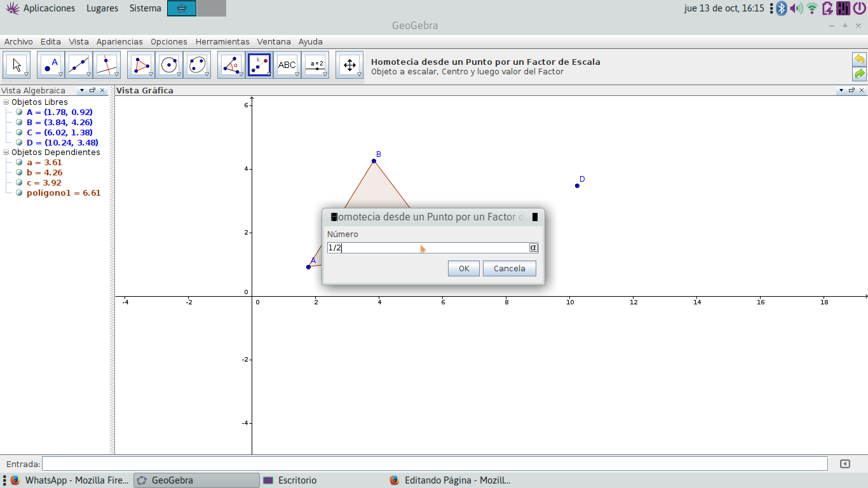Select the Move Graphics View tool
Viewport: 868px width, 488px height.
(x=349, y=65)
